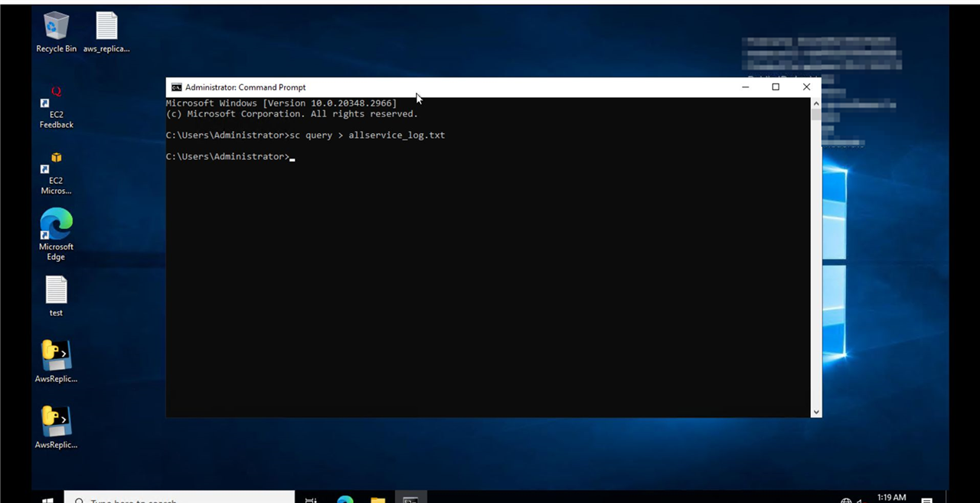Select the EC2 Feedback shortcut

point(56,101)
